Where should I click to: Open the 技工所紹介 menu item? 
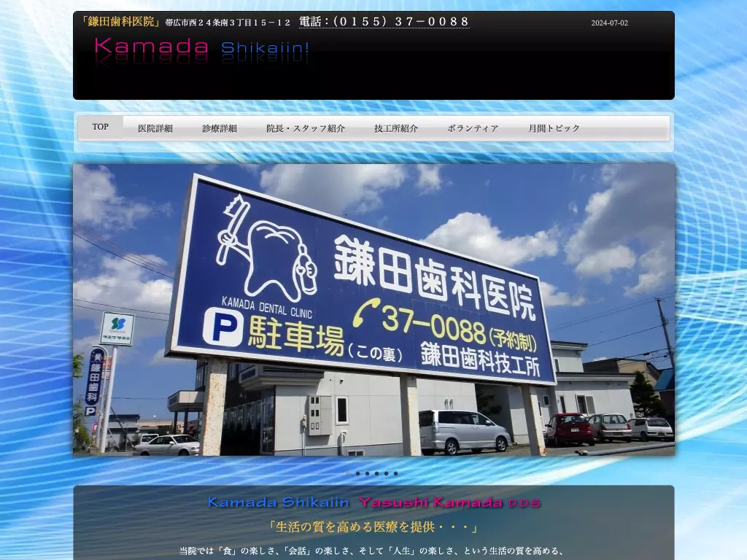(x=396, y=128)
